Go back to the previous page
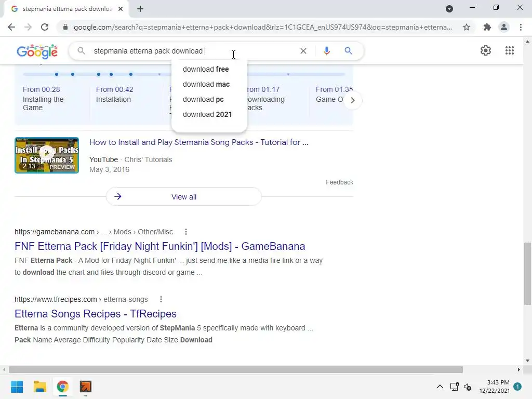 11,27
